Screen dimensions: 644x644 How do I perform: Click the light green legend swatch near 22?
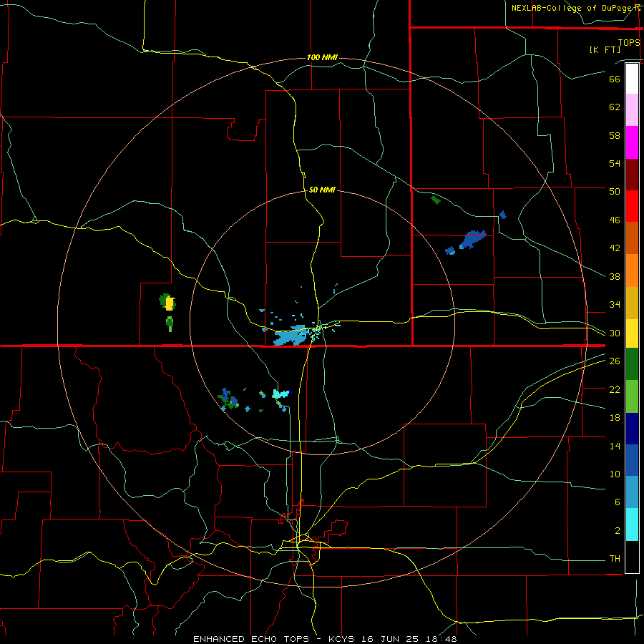632,396
